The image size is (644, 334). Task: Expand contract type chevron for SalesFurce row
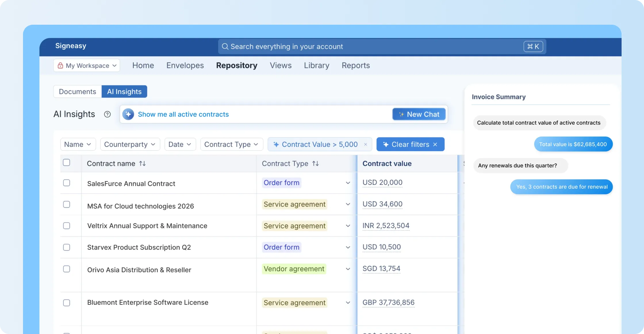pyautogui.click(x=348, y=183)
